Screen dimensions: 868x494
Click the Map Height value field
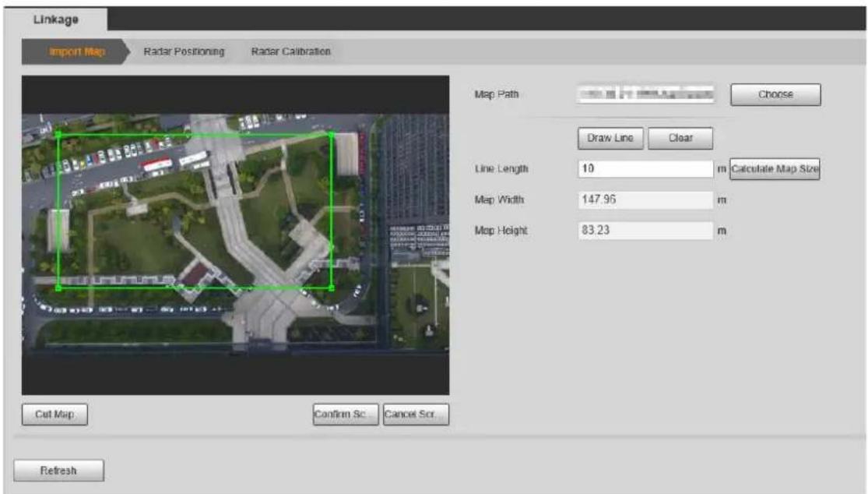pos(645,231)
